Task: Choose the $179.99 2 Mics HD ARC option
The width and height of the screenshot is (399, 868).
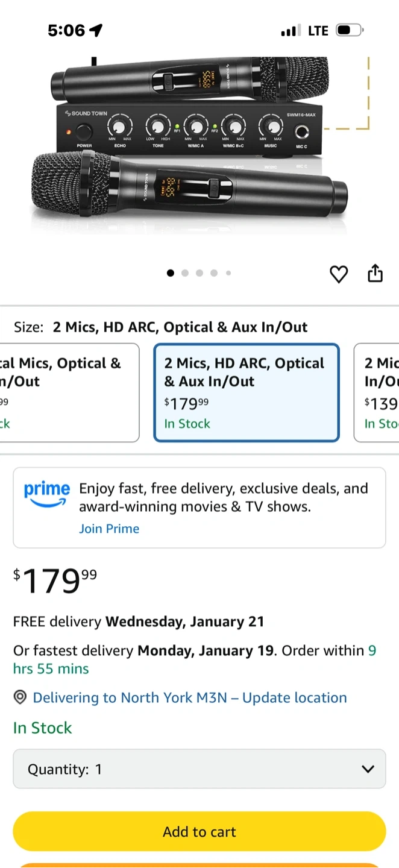Action: click(x=247, y=392)
